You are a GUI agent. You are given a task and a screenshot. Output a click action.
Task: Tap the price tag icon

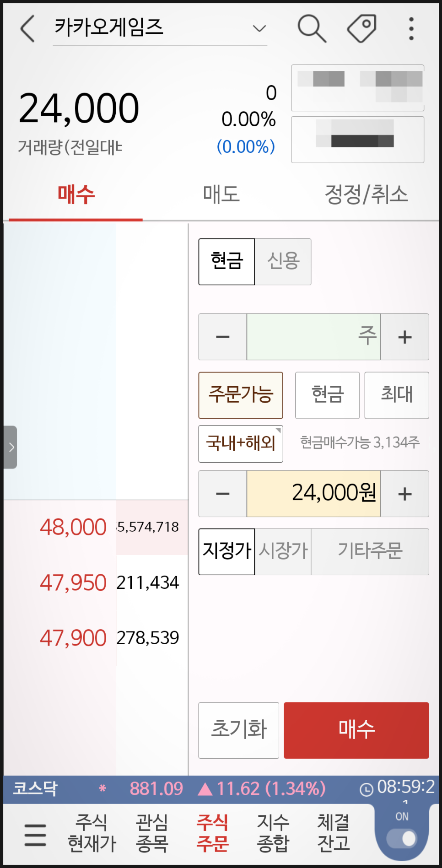(362, 28)
